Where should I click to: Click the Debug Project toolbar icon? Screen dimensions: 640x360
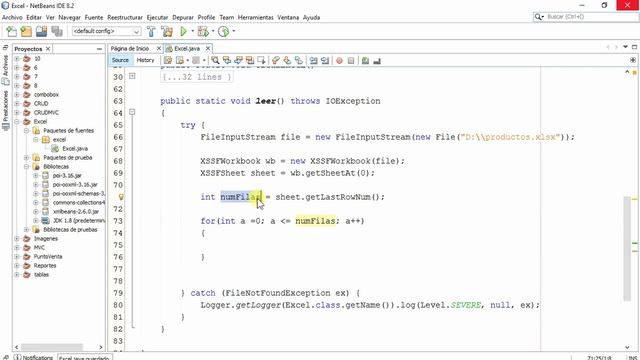point(202,31)
